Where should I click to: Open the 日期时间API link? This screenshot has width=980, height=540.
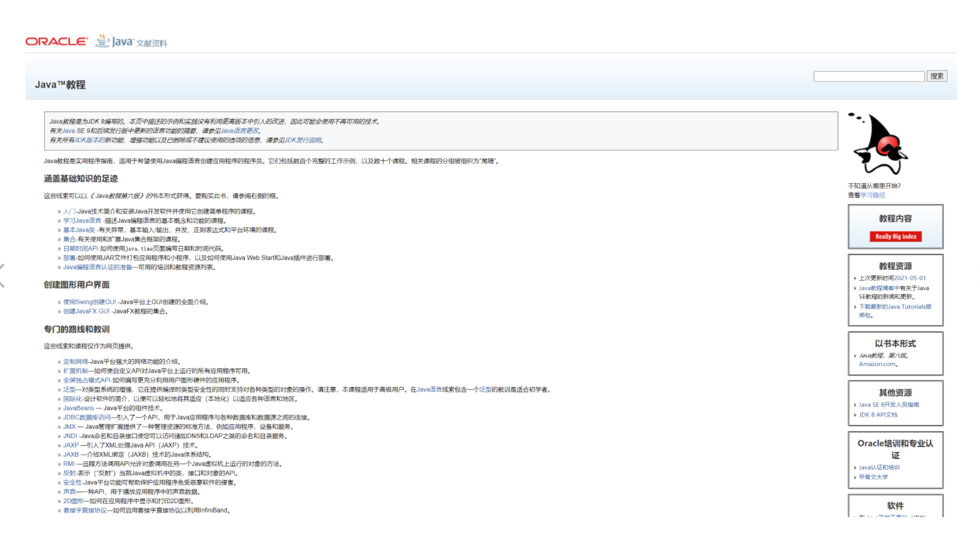click(x=81, y=249)
